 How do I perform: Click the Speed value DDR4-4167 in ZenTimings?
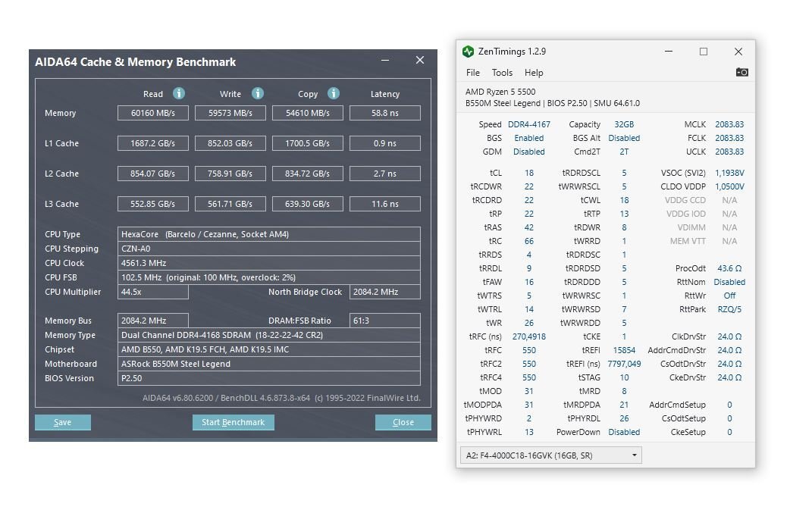(529, 124)
